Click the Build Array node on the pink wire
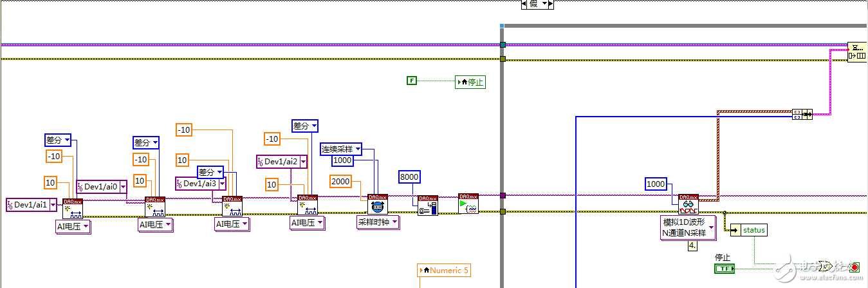Screen dimensions: 868x288 pyautogui.click(x=802, y=114)
